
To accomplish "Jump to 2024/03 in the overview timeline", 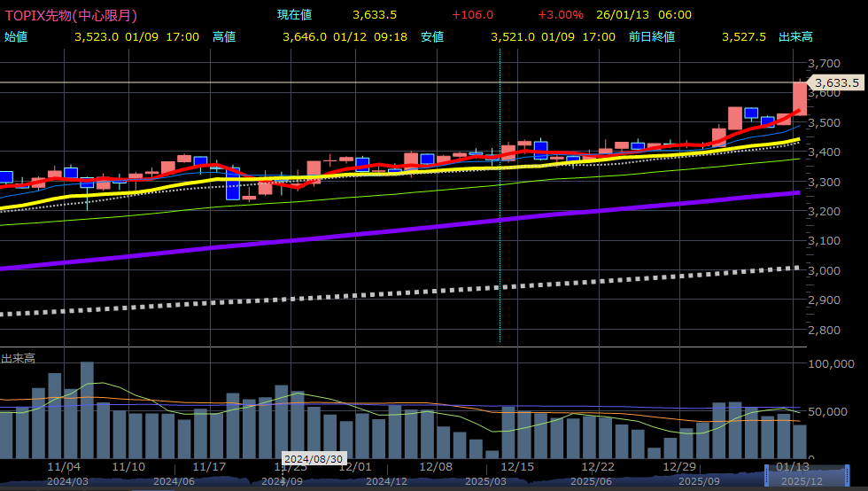I will coord(66,481).
